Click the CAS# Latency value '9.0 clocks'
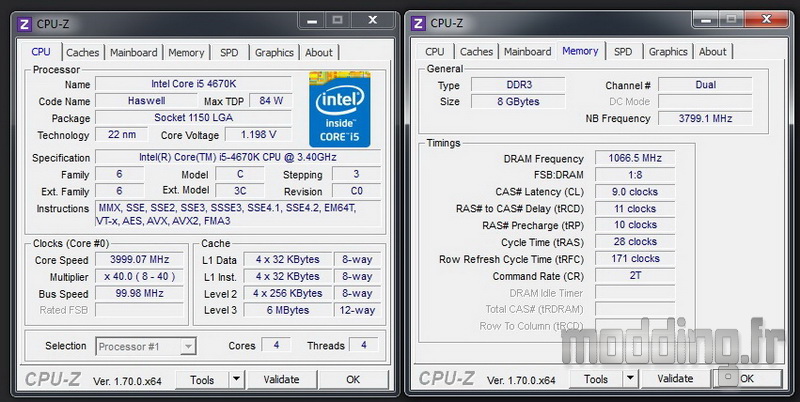Viewport: 800px width, 402px height. [x=635, y=192]
